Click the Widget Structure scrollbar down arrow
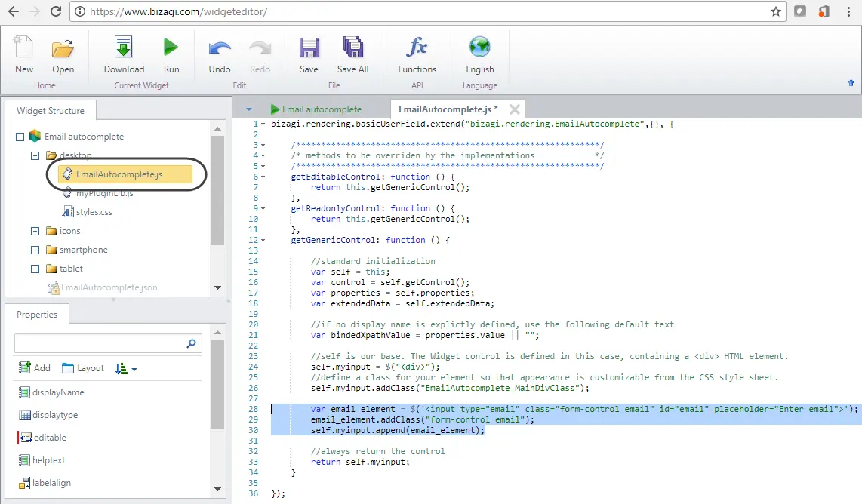Screen dimensions: 862x504 click(217, 287)
